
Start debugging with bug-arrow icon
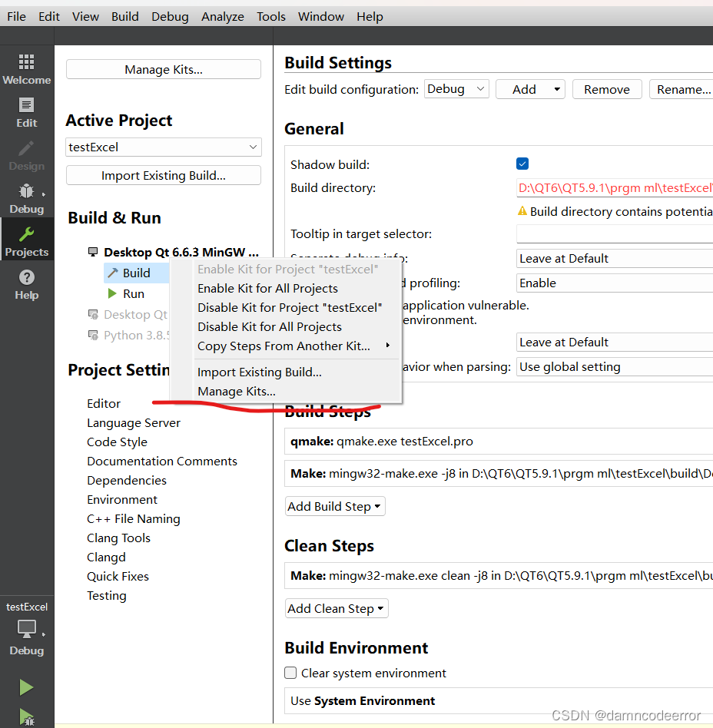[x=26, y=717]
